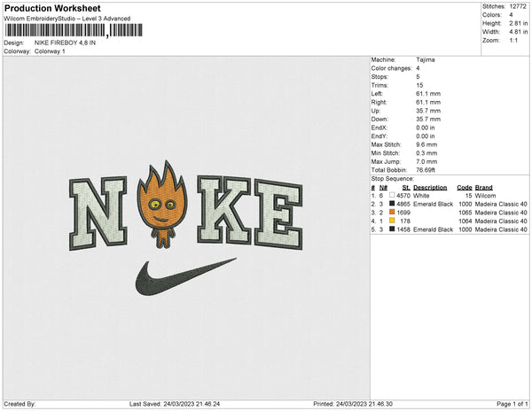Click the Width value '4.81 in'

(518, 32)
